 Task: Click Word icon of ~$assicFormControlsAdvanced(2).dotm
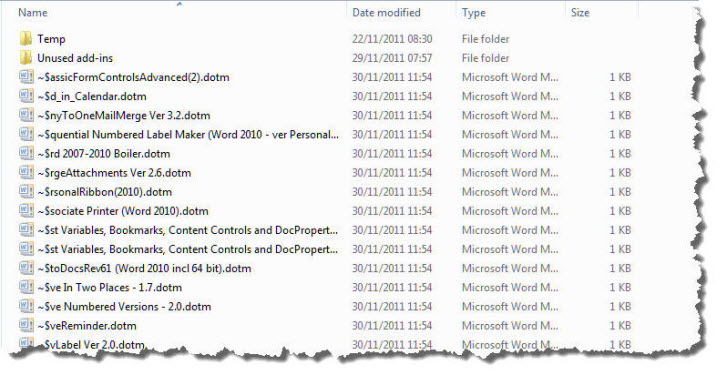pyautogui.click(x=26, y=77)
